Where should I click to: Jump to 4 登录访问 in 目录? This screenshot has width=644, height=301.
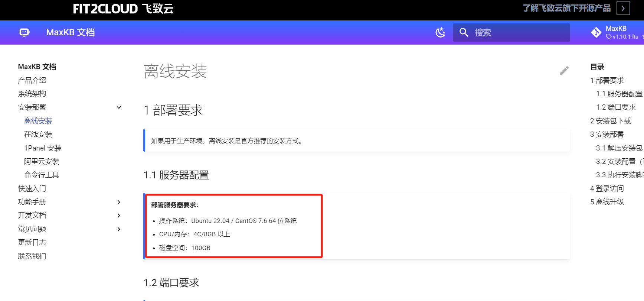tap(607, 188)
